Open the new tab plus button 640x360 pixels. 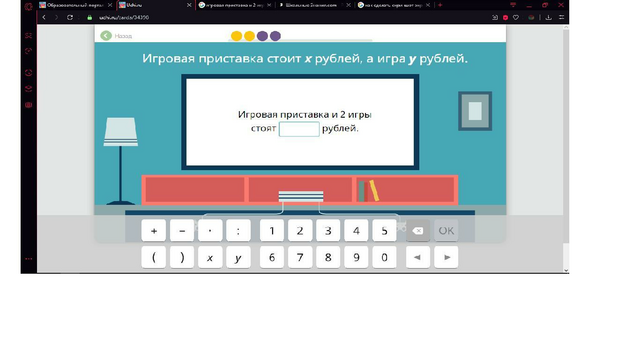(440, 5)
